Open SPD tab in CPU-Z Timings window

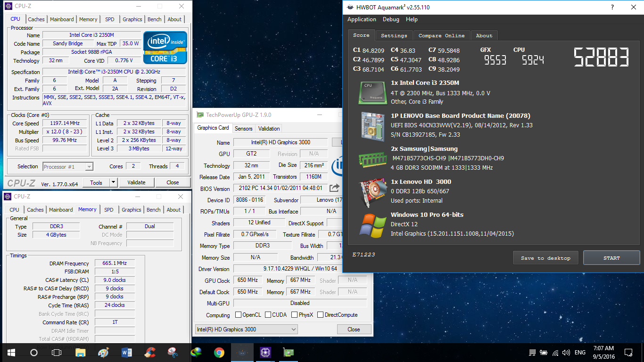click(109, 210)
